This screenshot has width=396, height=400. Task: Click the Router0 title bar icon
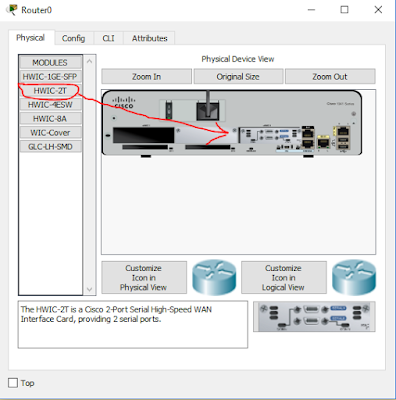(x=12, y=9)
